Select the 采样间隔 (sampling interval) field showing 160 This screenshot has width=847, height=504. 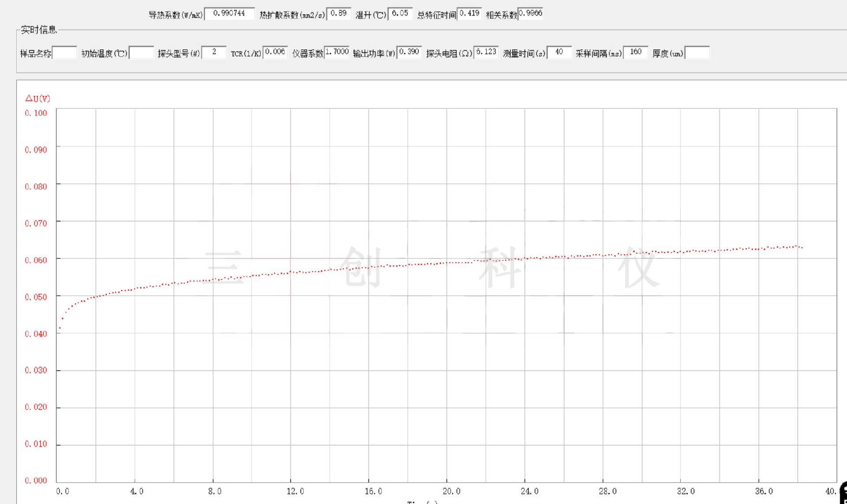pyautogui.click(x=636, y=52)
